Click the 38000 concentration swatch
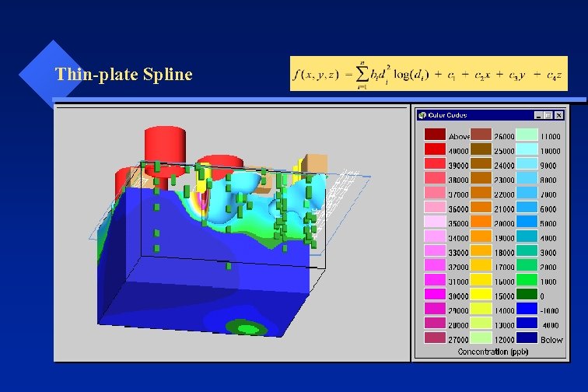Image resolution: width=588 pixels, height=392 pixels. point(435,178)
